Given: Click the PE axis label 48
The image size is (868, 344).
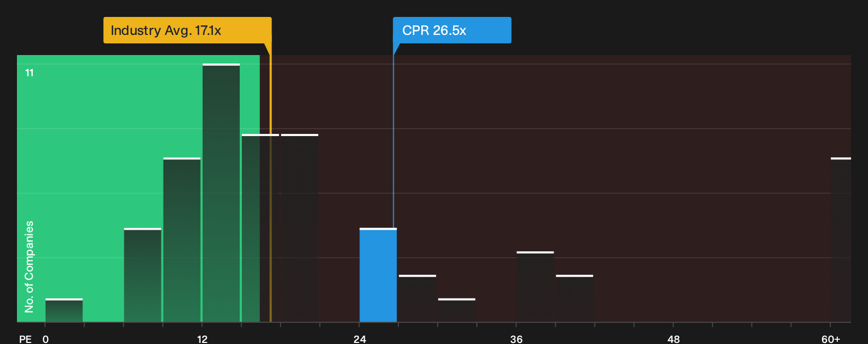Looking at the screenshot, I should (x=673, y=339).
